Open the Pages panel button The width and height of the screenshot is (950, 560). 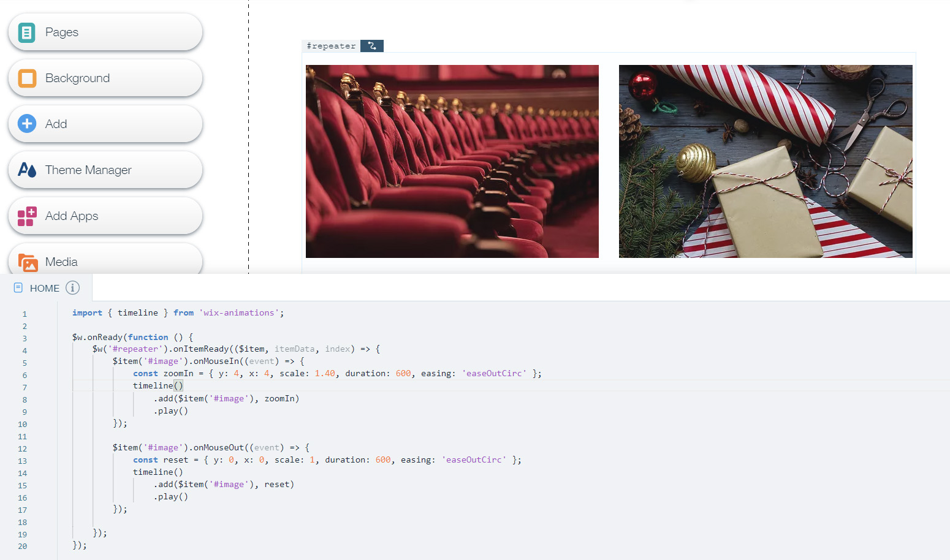coord(105,32)
